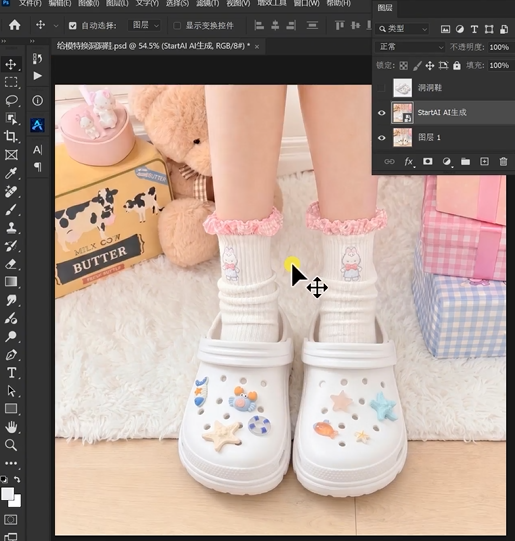Select the Lasso tool
The height and width of the screenshot is (541, 515).
coord(11,100)
